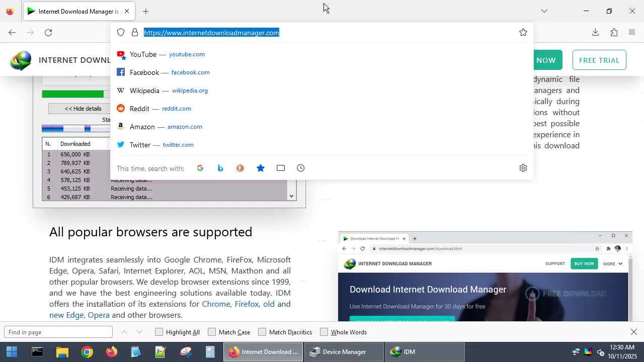Screen dimensions: 644x362
Task: Open the new Edge extension link
Action: coord(66,315)
